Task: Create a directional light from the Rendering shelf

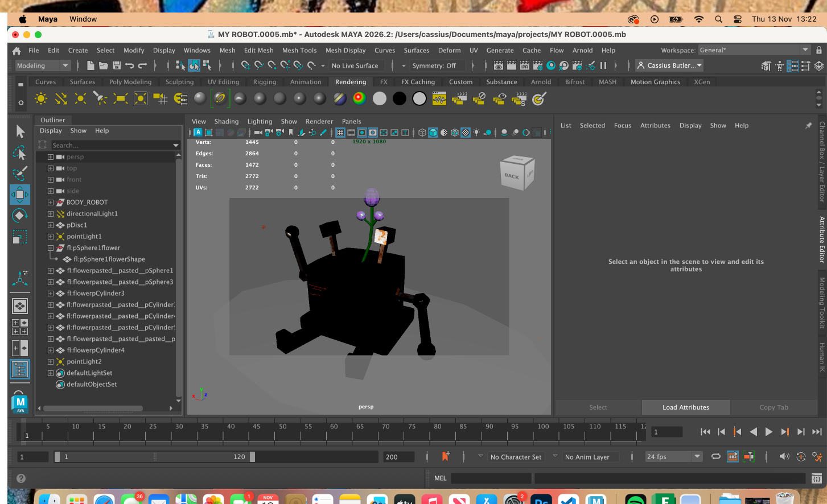Action: click(61, 98)
